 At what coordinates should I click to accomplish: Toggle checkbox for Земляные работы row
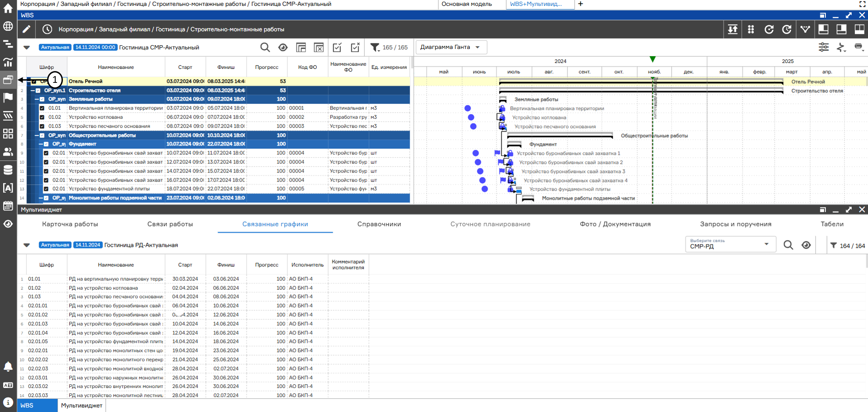[42, 99]
